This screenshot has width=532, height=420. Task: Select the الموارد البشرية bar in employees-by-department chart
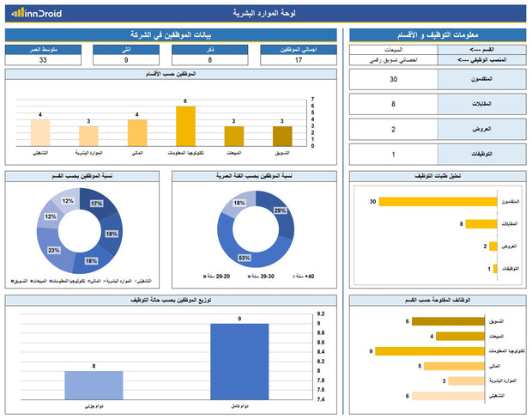89,137
